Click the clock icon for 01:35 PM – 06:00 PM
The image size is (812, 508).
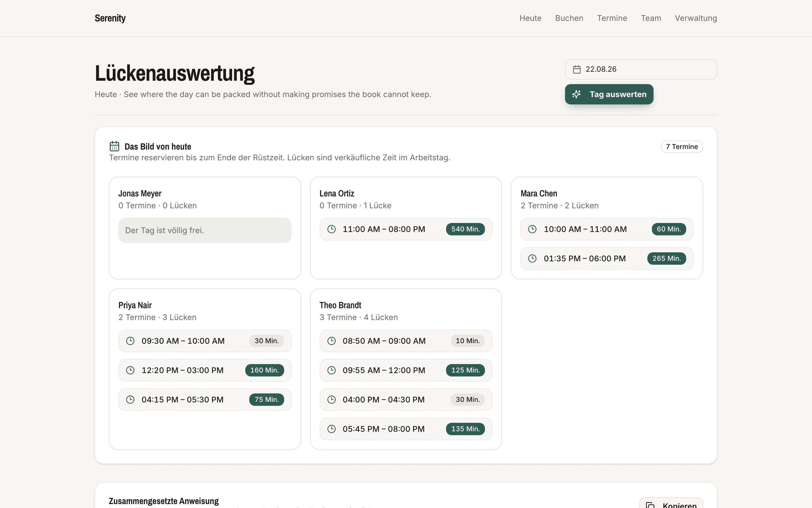click(532, 258)
